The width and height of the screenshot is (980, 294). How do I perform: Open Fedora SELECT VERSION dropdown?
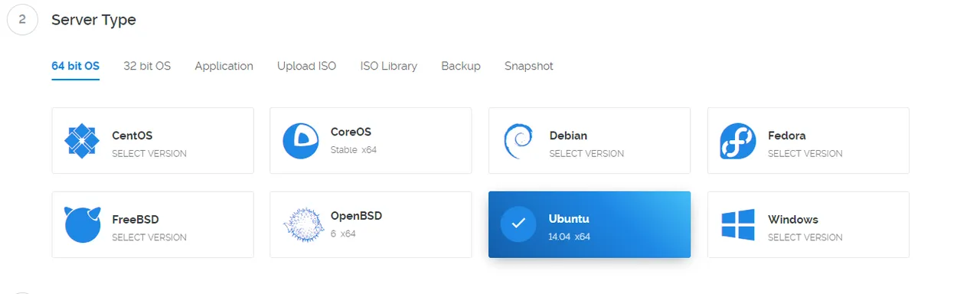tap(805, 153)
